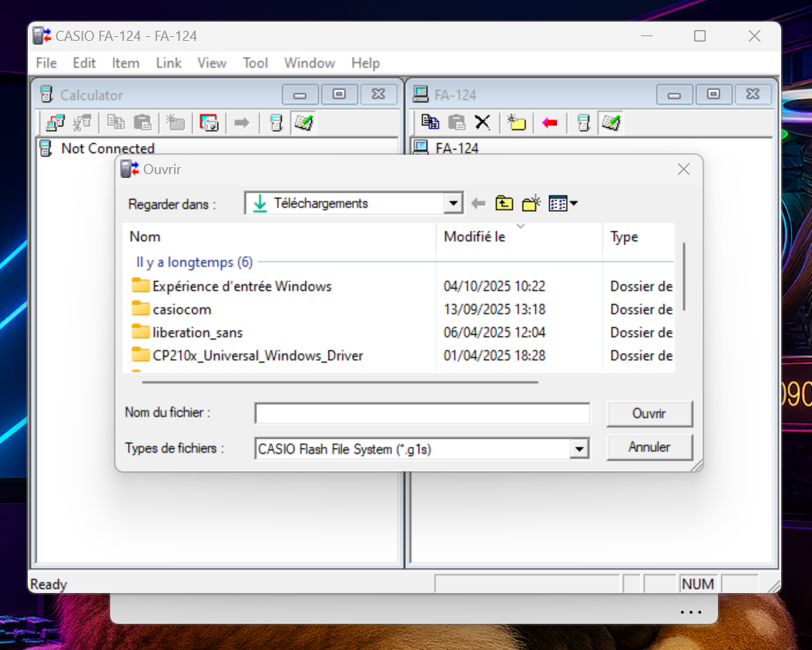
Task: Click the new folder icon in FA-124 toolbar
Action: click(516, 122)
